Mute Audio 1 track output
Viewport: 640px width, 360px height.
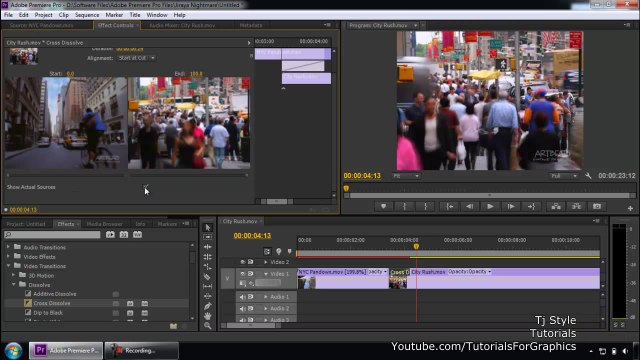point(242,297)
